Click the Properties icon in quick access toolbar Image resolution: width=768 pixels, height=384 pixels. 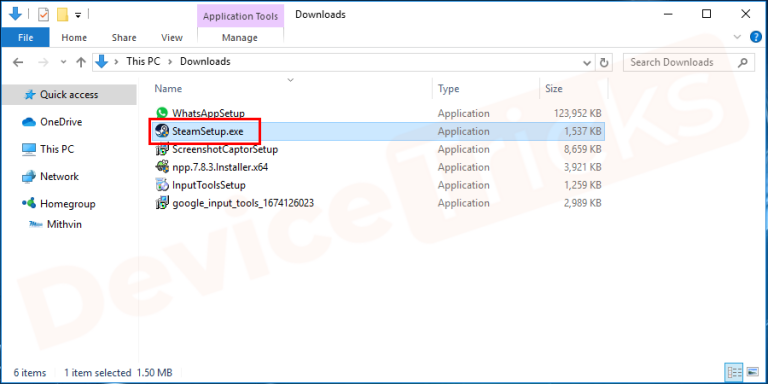pos(44,15)
